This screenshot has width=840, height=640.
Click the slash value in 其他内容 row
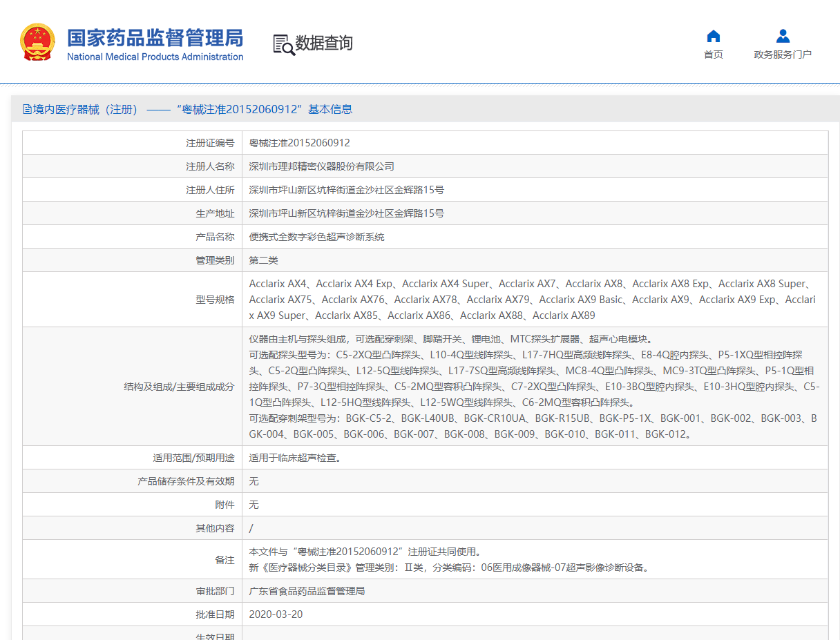(x=251, y=528)
